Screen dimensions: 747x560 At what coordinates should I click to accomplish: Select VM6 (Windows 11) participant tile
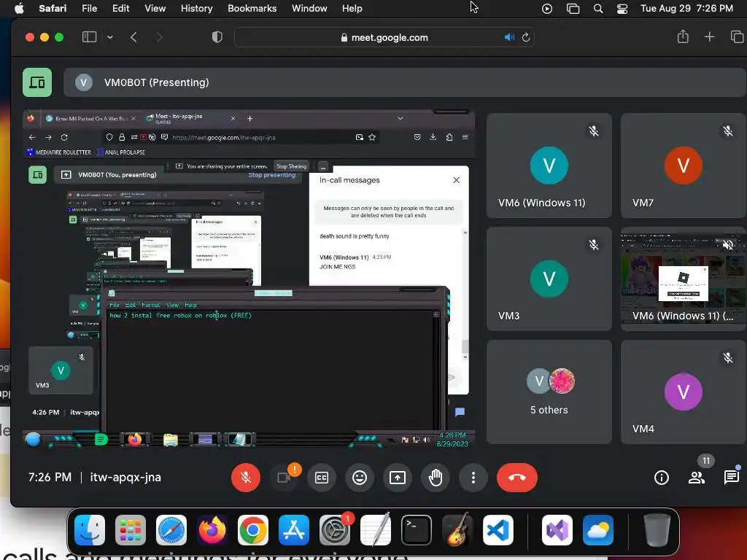click(x=549, y=166)
